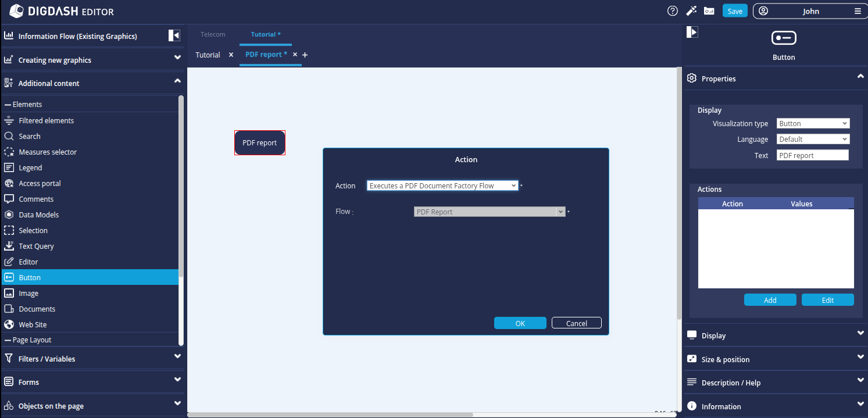Select the Access portal element
Image resolution: width=868 pixels, height=418 pixels.
(40, 183)
